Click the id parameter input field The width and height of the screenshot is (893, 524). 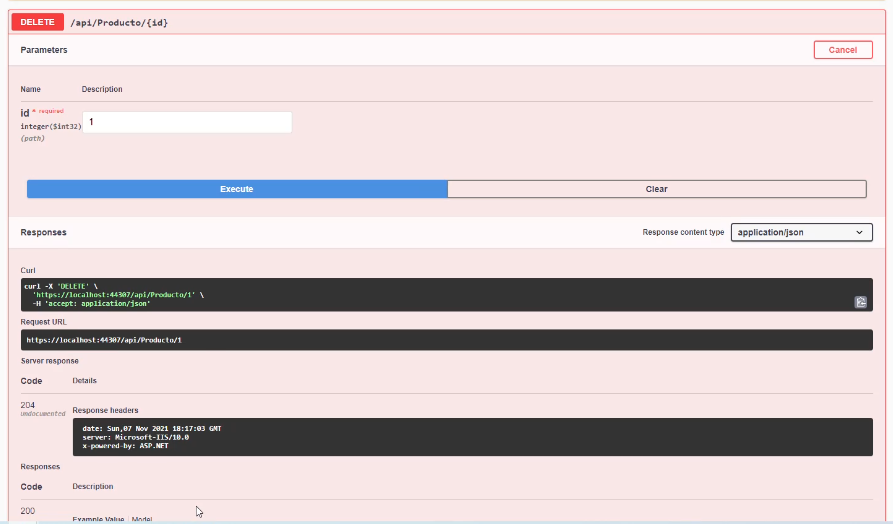187,122
